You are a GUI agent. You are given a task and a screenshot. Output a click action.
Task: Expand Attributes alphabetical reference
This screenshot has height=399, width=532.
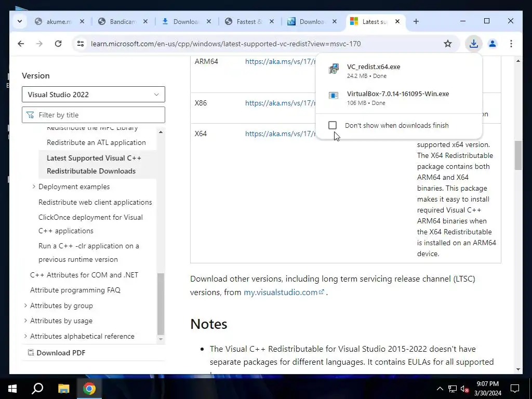click(x=25, y=336)
